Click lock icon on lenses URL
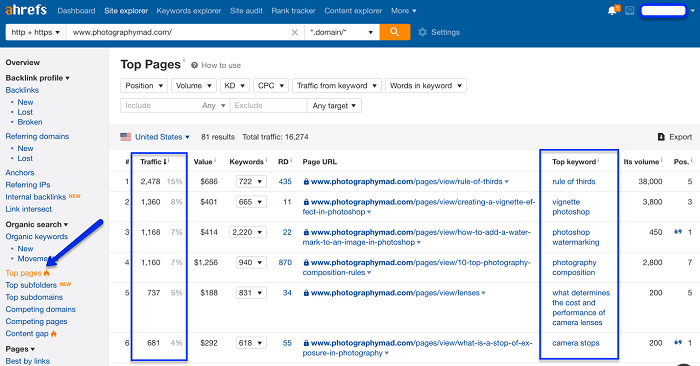The height and width of the screenshot is (366, 700). click(x=306, y=293)
